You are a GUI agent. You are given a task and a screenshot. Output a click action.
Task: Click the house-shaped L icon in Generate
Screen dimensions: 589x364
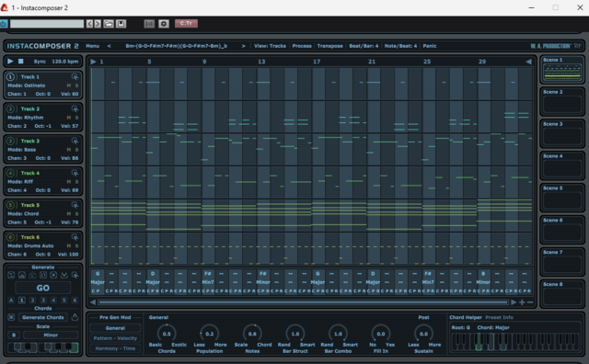tap(32, 275)
